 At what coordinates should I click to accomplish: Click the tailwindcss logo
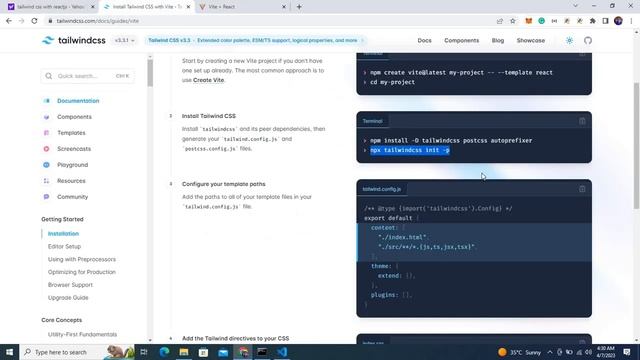point(73,40)
